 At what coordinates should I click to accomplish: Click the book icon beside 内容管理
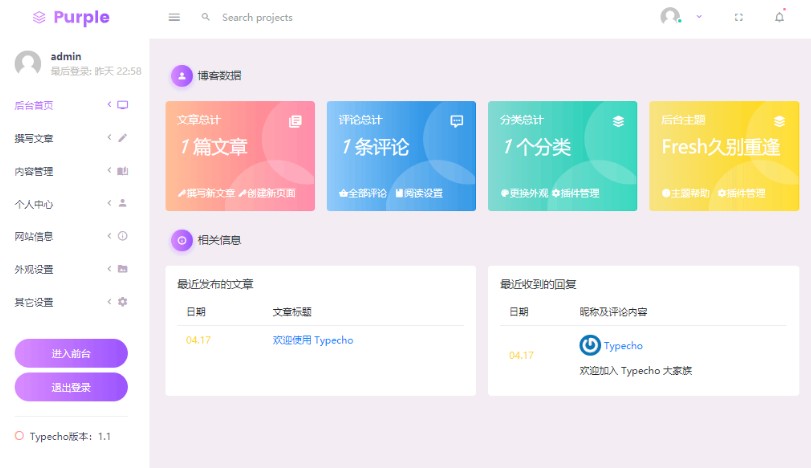(x=123, y=171)
